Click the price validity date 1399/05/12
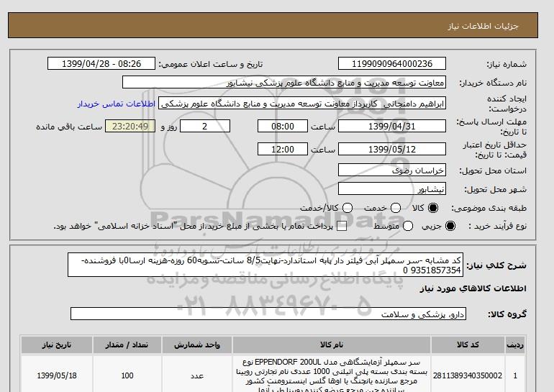This screenshot has width=554, height=392. click(392, 149)
